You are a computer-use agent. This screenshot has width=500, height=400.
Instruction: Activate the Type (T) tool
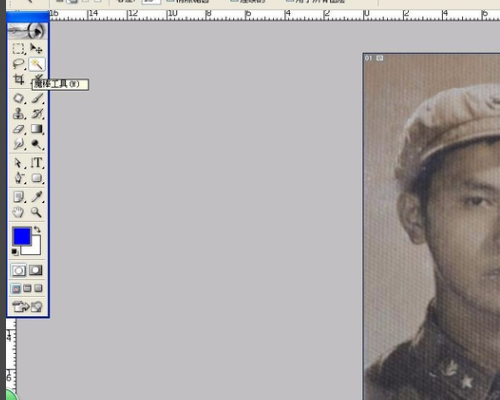37,163
